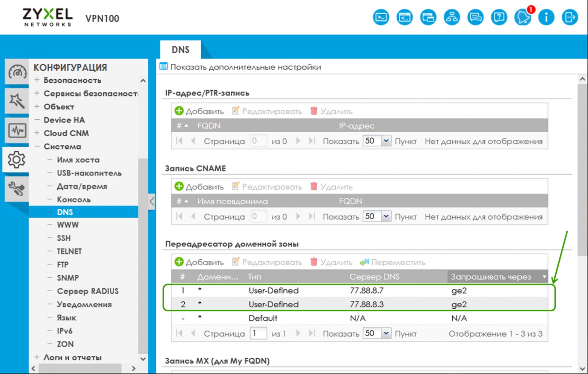Collapse the navigation panel with side arrow
Screen dimensions: 588x374
152,201
